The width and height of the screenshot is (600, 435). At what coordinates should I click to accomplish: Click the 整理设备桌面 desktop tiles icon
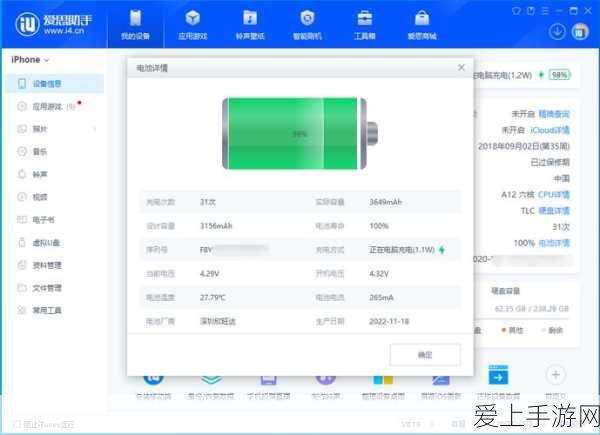click(383, 379)
